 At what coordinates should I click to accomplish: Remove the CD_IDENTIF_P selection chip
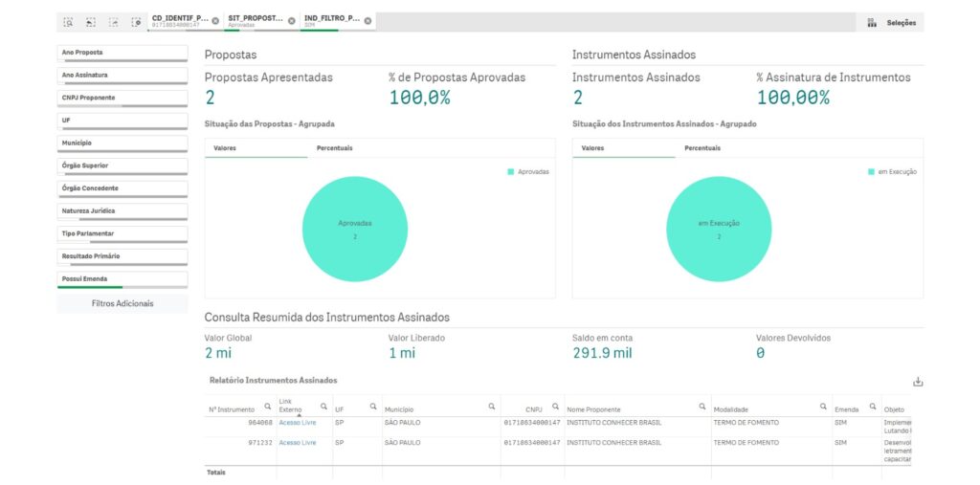coord(215,21)
